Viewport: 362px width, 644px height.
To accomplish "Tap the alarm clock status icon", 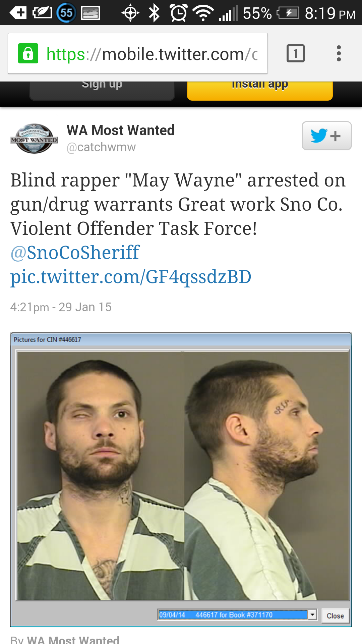I will coord(179,13).
